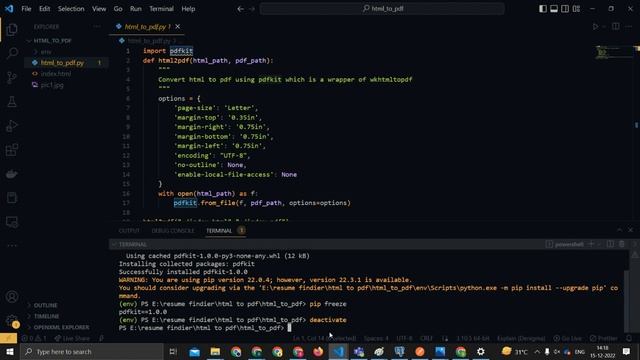Toggle Prettier in status bar
This screenshot has width=640, height=360.
coord(604,338)
